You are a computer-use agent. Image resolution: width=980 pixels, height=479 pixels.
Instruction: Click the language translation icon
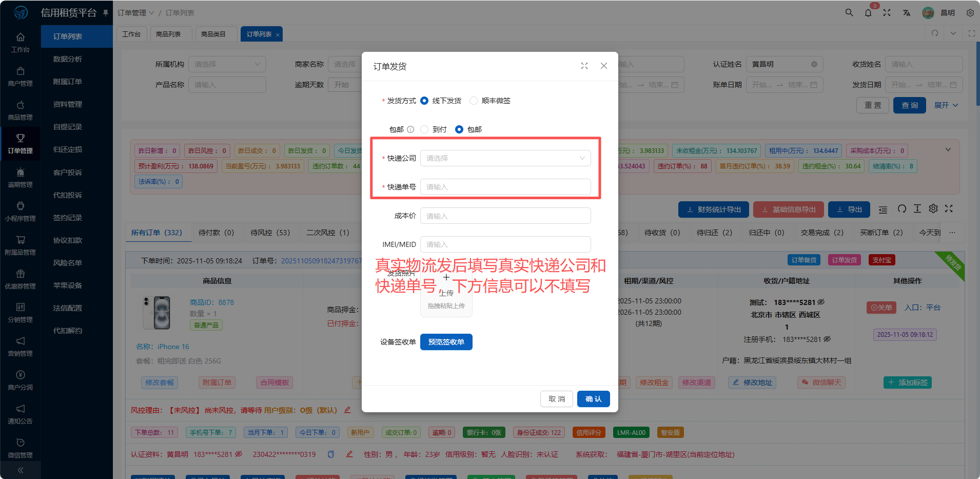tap(907, 13)
